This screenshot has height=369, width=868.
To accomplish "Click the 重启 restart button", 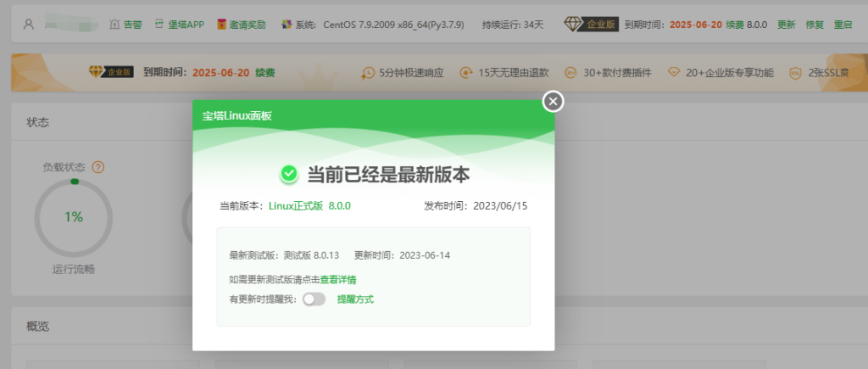I will click(843, 25).
